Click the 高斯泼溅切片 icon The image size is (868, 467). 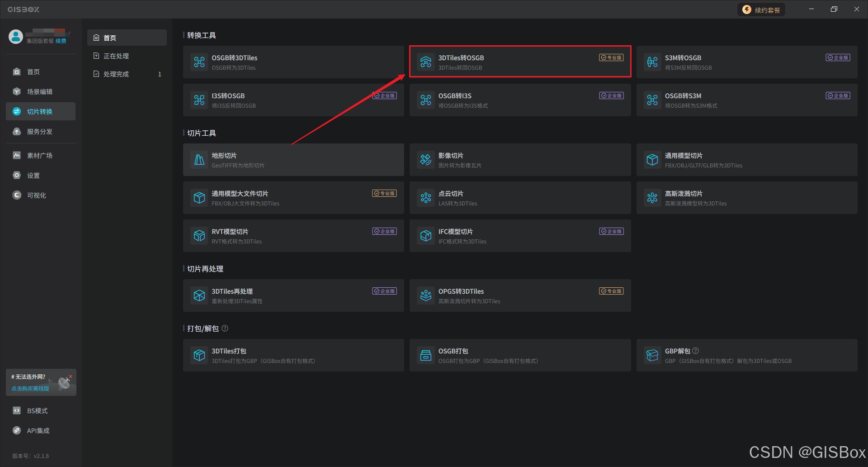652,198
